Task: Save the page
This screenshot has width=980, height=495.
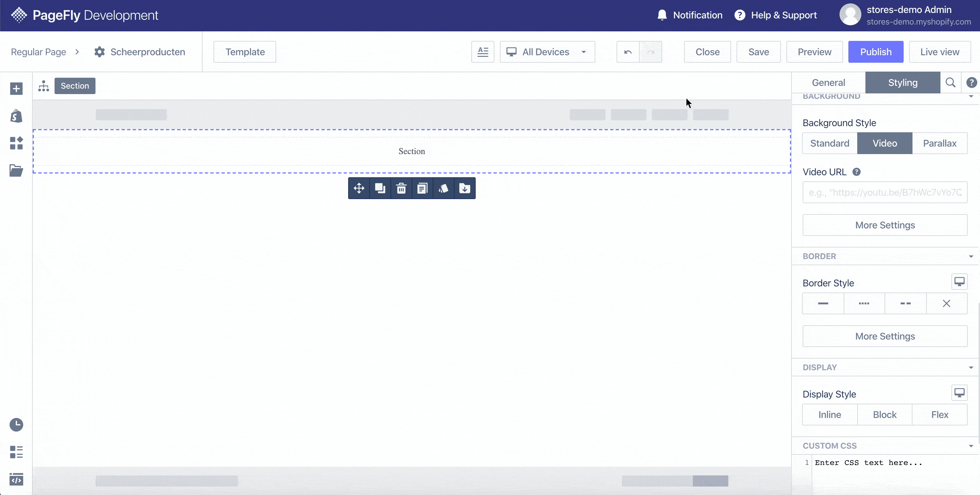Action: click(758, 52)
